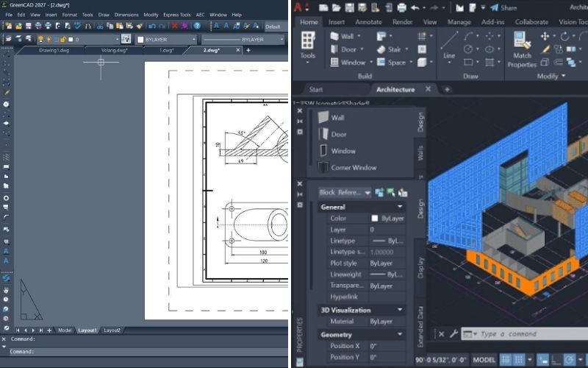This screenshot has width=588, height=368.
Task: Click the wrench customize icon by command line
Action: 453,333
